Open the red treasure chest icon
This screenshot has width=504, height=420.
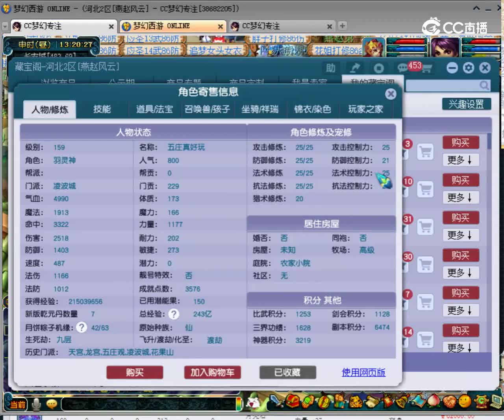click(292, 401)
